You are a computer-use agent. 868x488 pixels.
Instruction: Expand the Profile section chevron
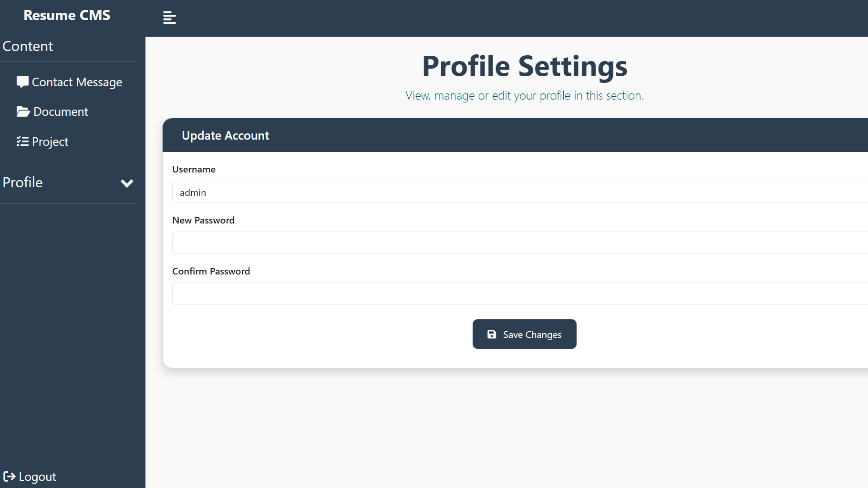(x=127, y=183)
